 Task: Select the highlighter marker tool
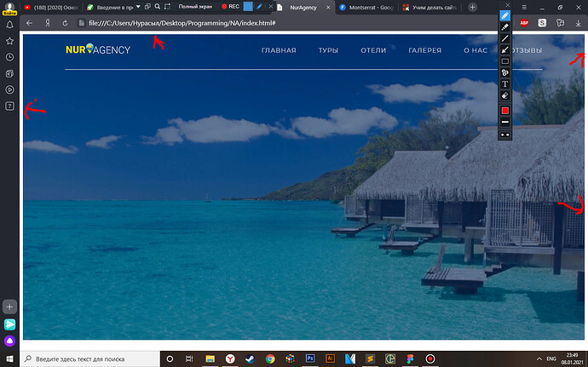coord(504,27)
